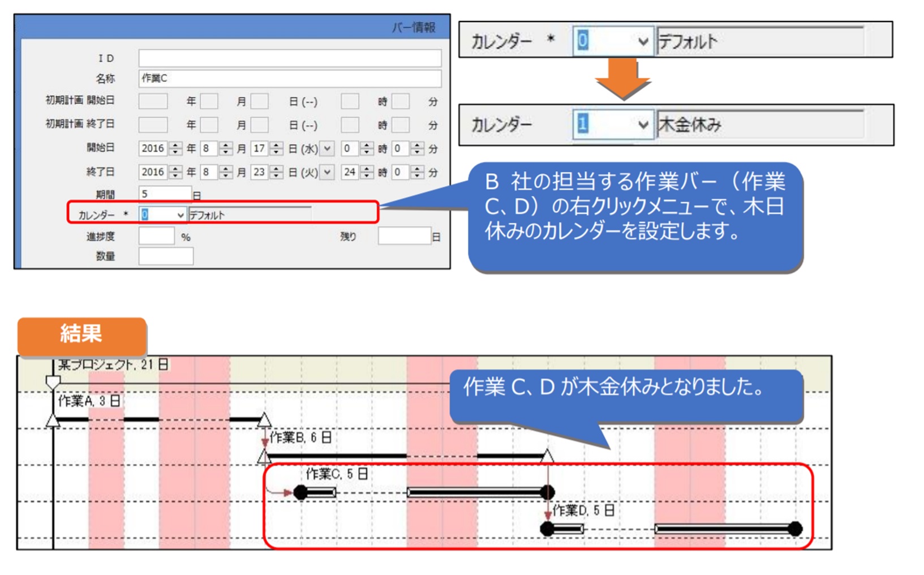Select the 作業C, 5日 bar label
This screenshot has width=924, height=575.
(337, 474)
